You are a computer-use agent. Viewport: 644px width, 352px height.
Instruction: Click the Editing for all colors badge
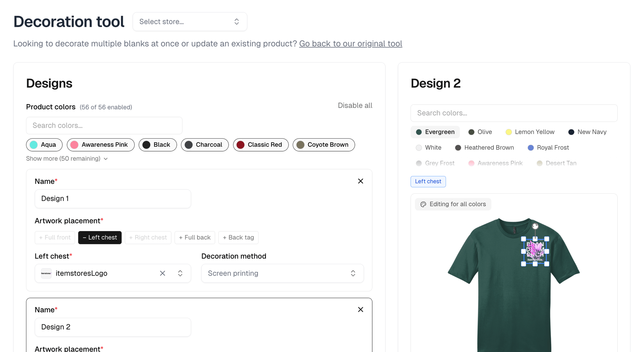[x=453, y=204]
